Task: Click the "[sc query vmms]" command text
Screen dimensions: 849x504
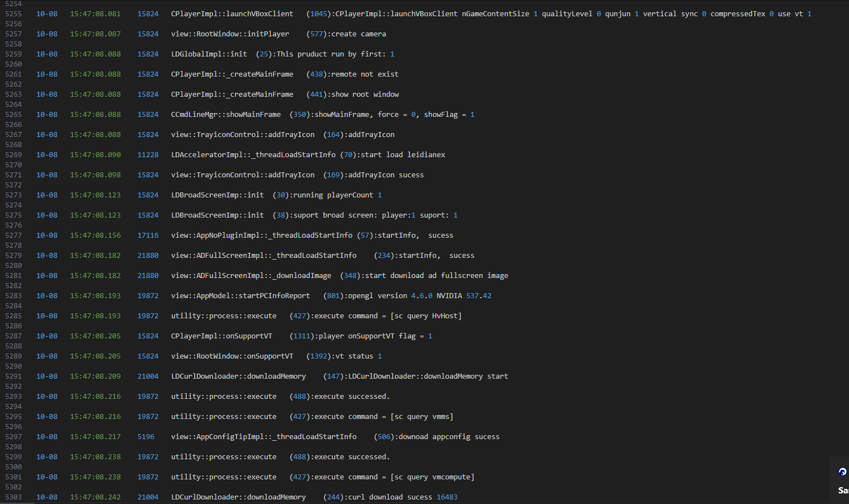Action: coord(422,417)
